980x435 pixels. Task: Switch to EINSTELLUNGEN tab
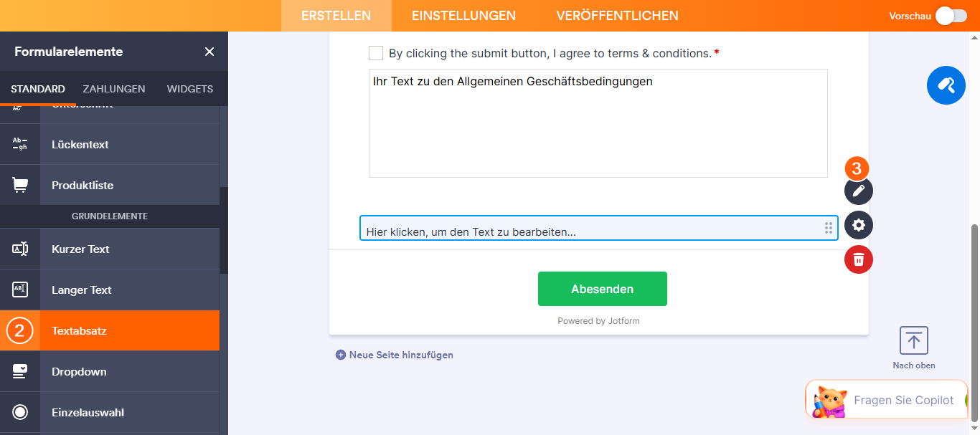coord(463,16)
